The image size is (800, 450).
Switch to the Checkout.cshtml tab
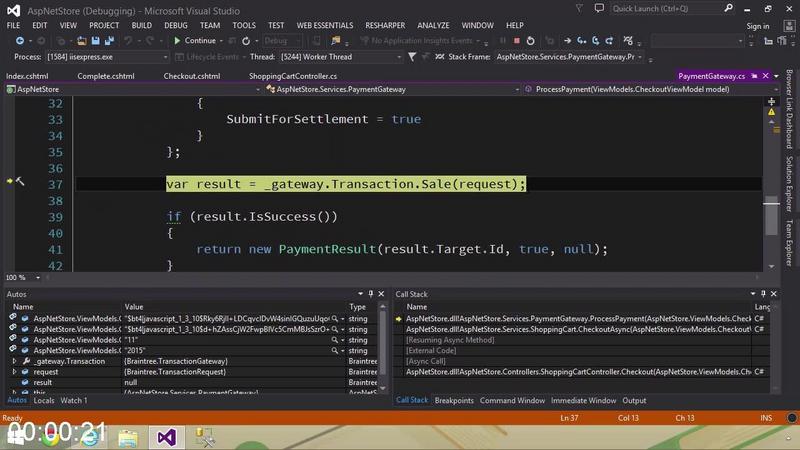coord(192,76)
